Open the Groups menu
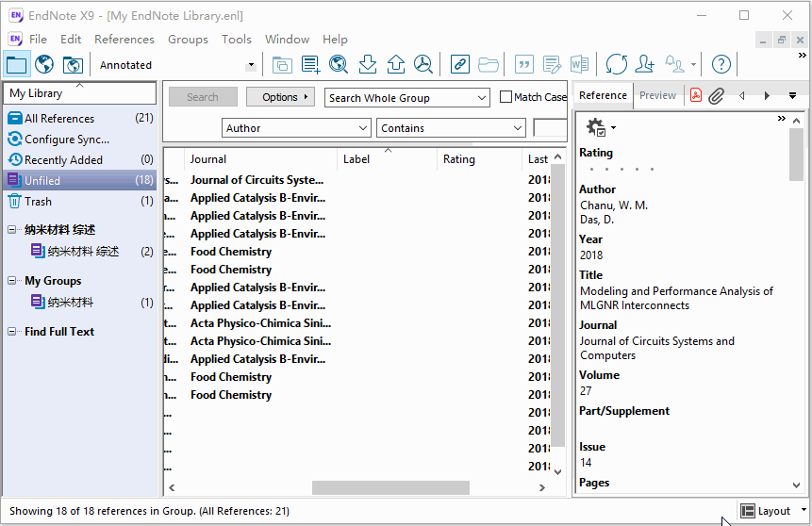The image size is (812, 526). click(x=188, y=40)
